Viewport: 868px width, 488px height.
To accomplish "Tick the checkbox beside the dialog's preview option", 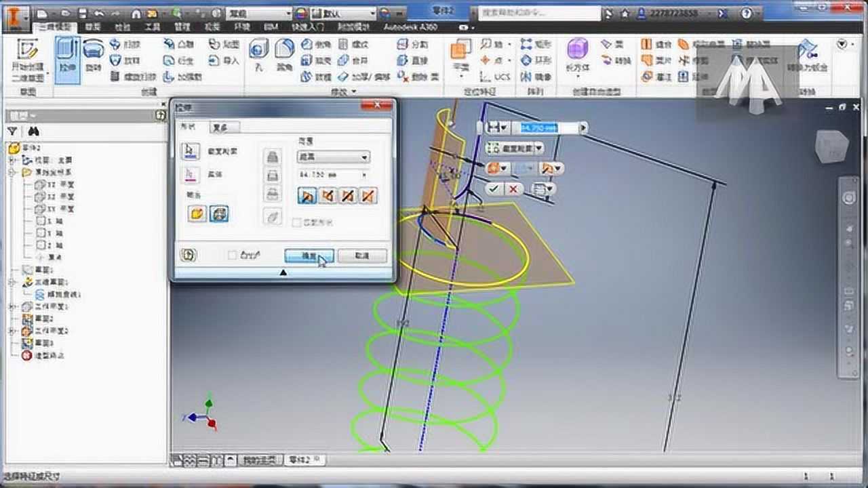I will [232, 253].
